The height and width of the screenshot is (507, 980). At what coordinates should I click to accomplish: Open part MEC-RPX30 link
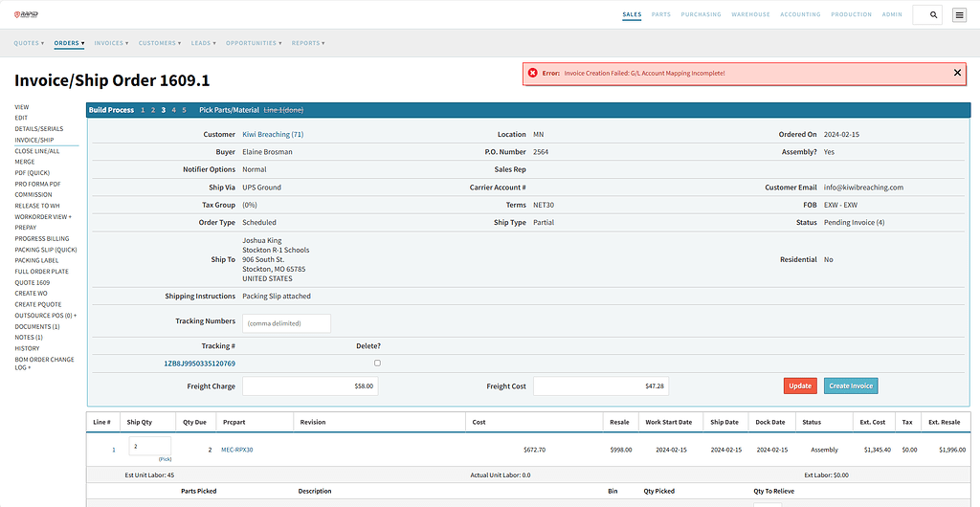pyautogui.click(x=237, y=450)
